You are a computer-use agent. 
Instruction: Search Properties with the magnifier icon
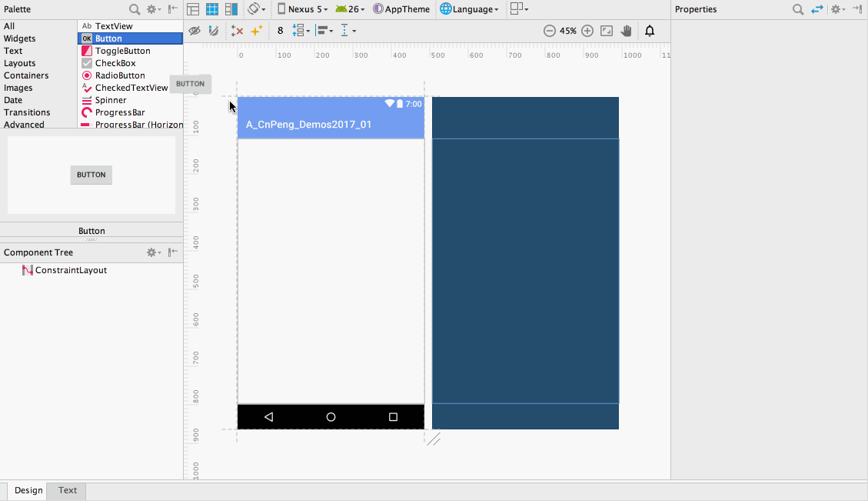798,9
